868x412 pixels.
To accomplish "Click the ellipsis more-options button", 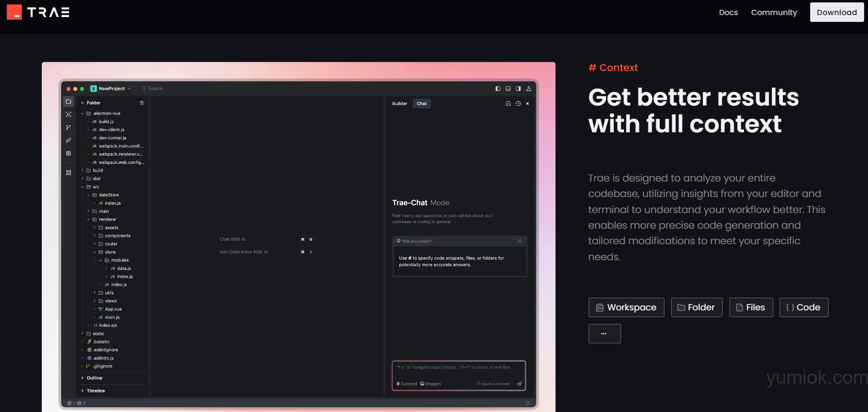I will click(x=605, y=334).
